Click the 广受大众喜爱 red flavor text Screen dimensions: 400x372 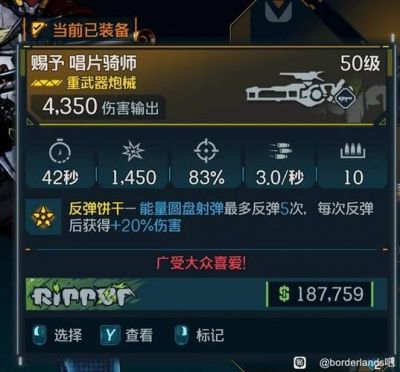tap(201, 264)
